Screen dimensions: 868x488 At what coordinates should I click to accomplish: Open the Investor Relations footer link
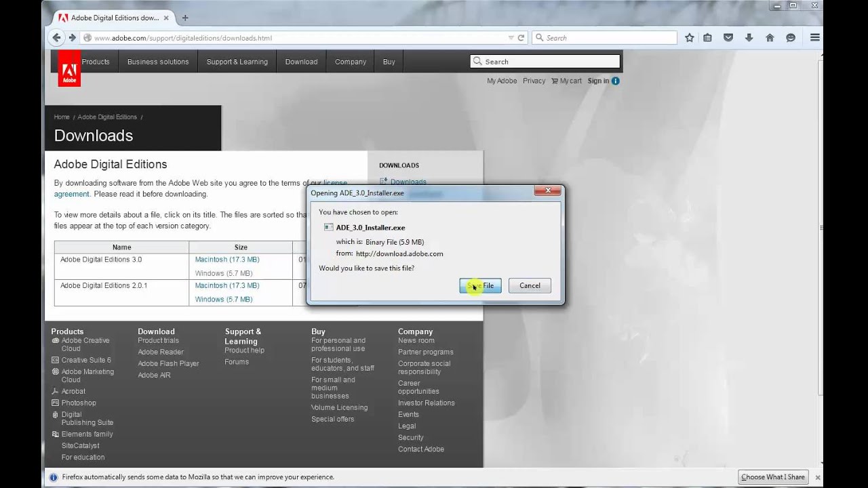(x=427, y=403)
